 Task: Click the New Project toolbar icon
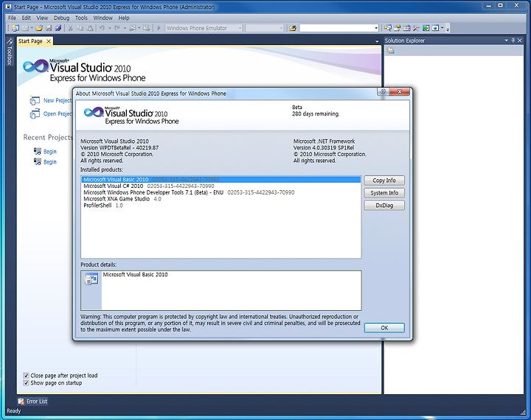15,28
